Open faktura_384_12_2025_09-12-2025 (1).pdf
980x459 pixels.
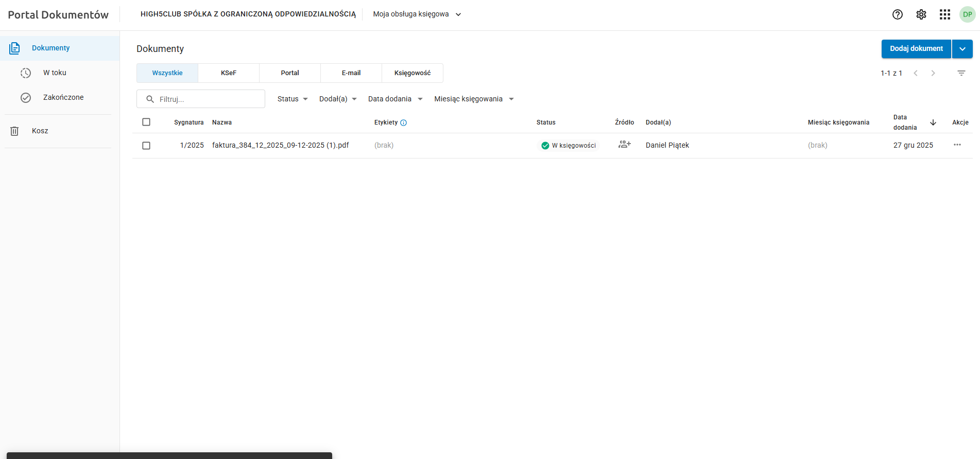[x=281, y=146]
